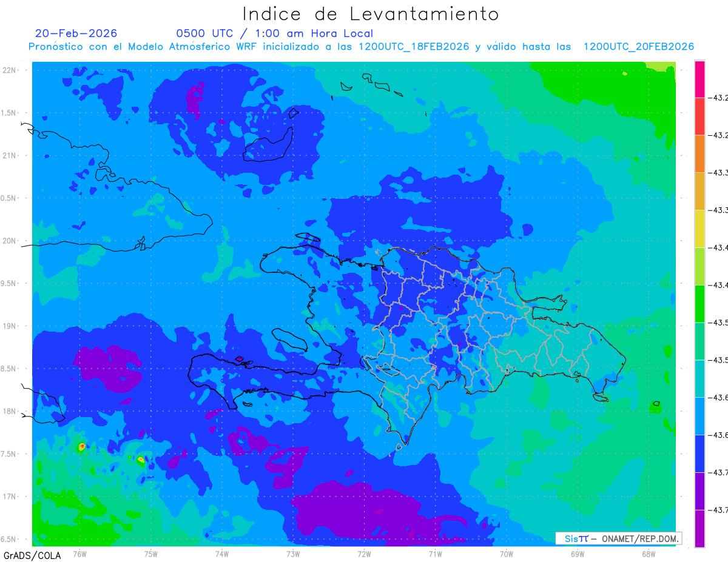Click the '8.5N' latitude label
The width and height of the screenshot is (728, 562).
point(9,369)
